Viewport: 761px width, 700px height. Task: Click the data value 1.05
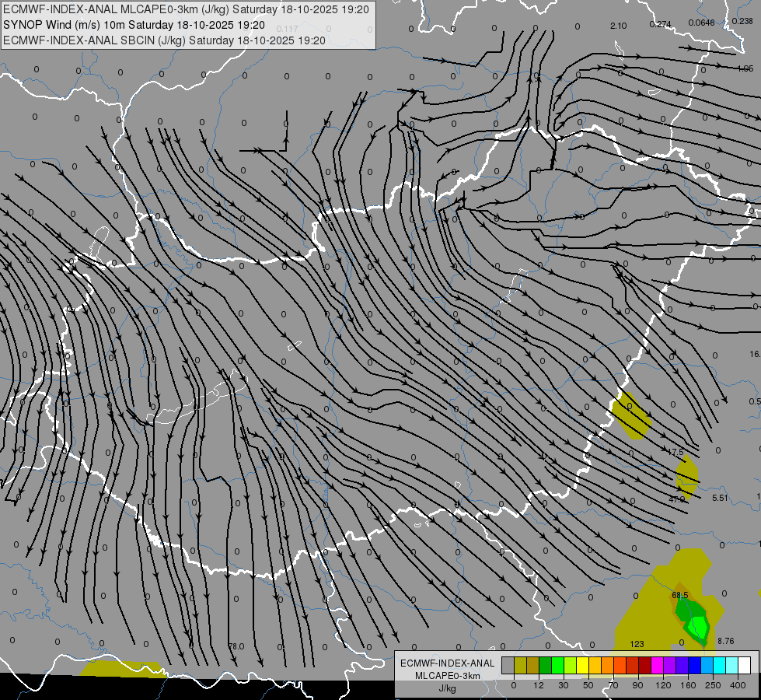(x=745, y=69)
